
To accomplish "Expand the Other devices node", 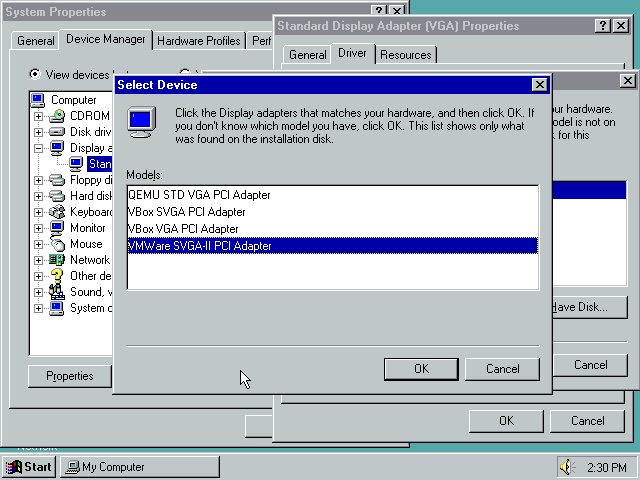I will [x=38, y=276].
